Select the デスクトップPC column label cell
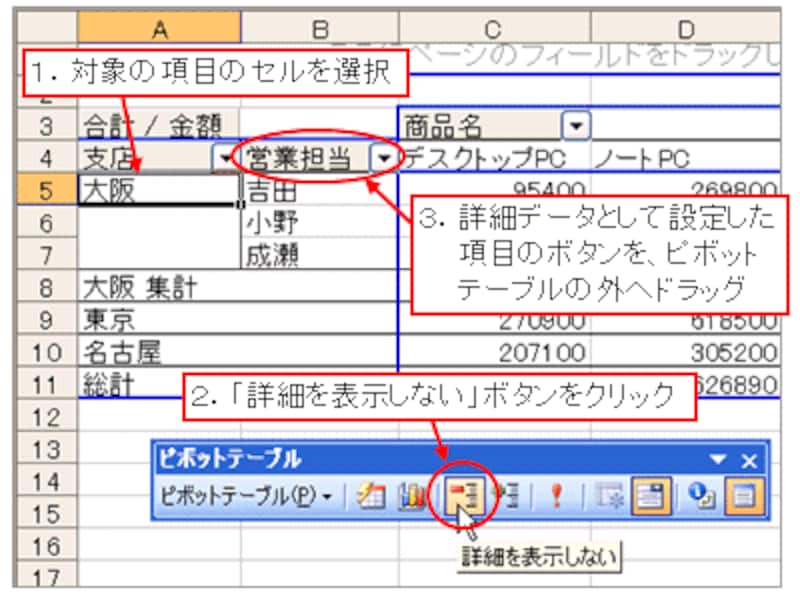The height and width of the screenshot is (596, 800). coord(494,158)
